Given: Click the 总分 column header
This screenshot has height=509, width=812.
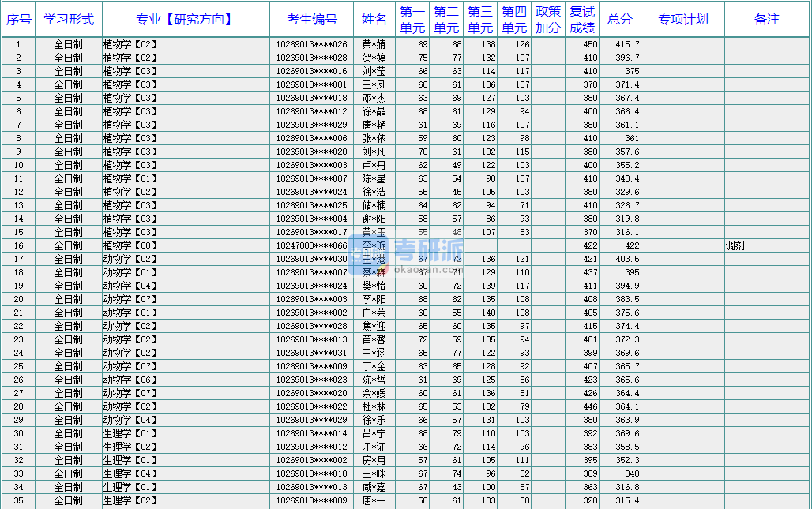Looking at the screenshot, I should coord(619,19).
